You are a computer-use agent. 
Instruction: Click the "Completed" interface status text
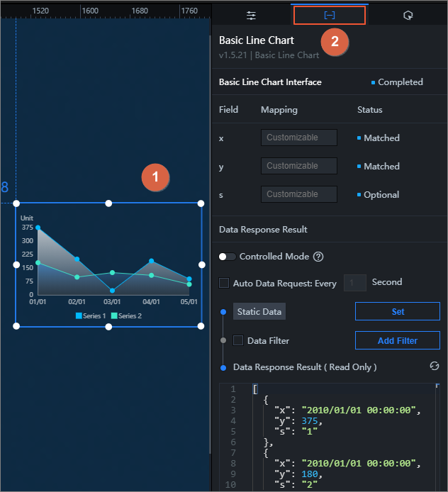[400, 82]
